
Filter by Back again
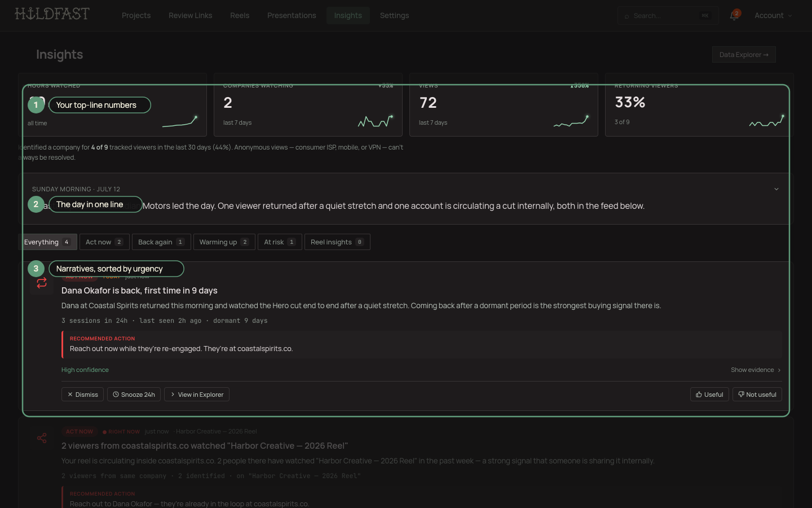(x=161, y=242)
